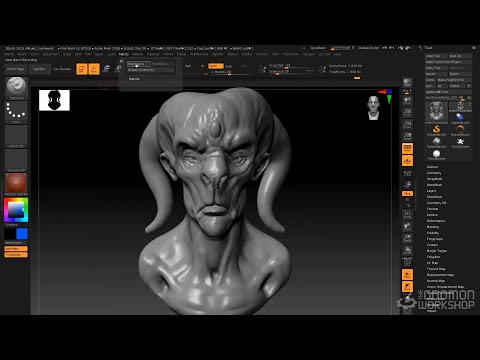Click the Home Page button
The image size is (480, 360).
(x=16, y=69)
